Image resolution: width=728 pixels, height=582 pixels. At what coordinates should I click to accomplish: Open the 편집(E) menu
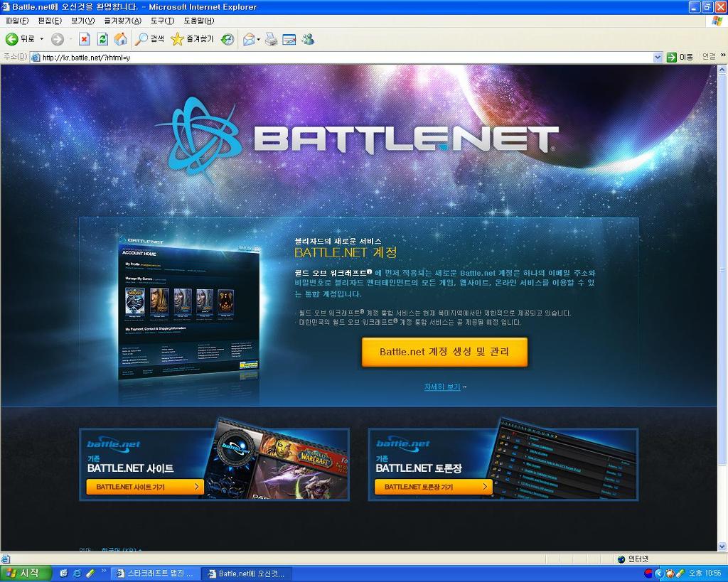click(x=50, y=21)
